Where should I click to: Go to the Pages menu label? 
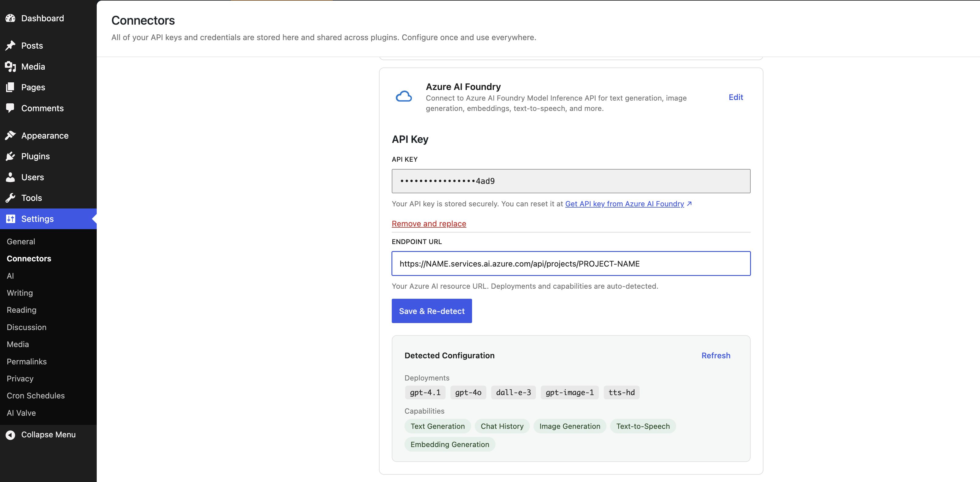click(x=33, y=88)
